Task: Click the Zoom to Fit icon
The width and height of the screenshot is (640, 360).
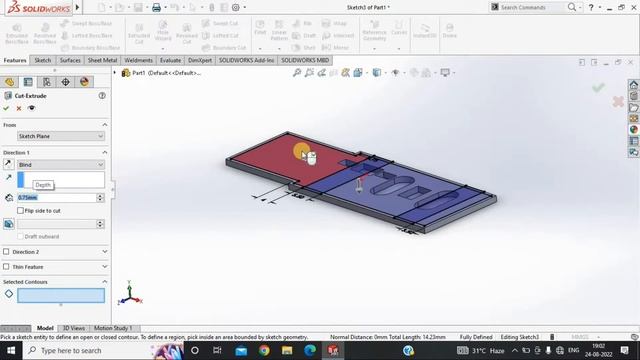Action: 297,73
